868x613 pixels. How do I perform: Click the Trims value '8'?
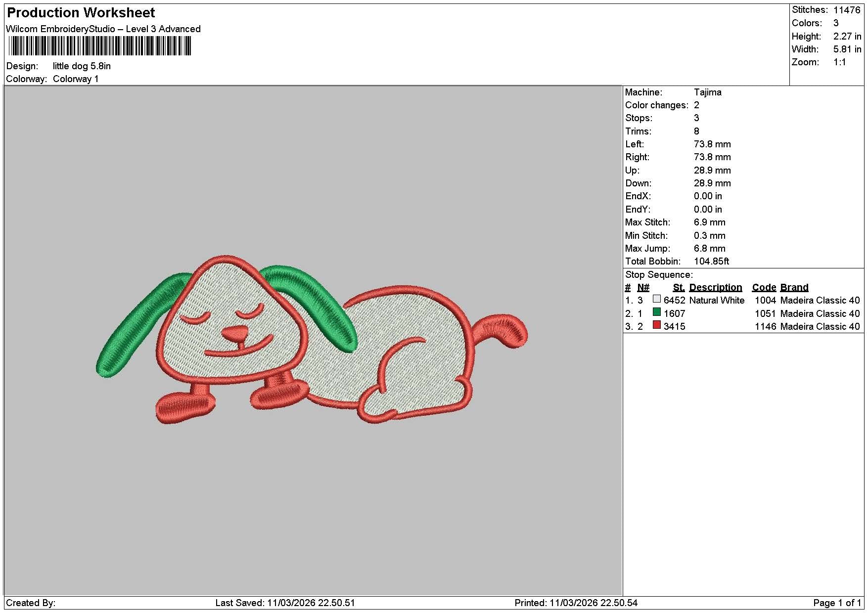tap(696, 131)
